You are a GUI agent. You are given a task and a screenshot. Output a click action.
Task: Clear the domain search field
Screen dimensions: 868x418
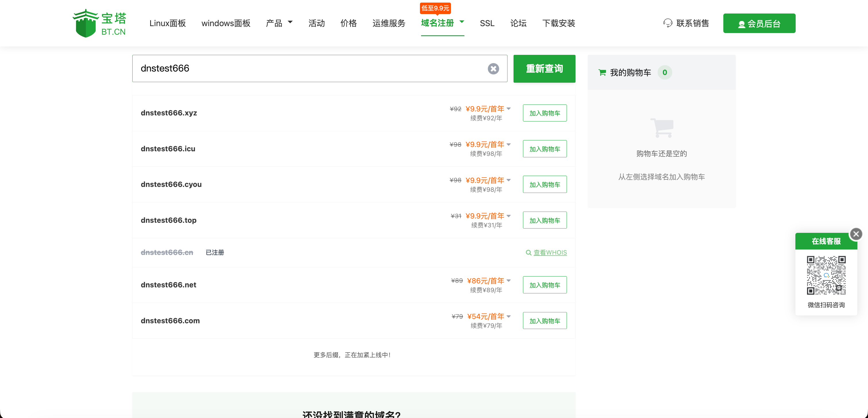(493, 69)
